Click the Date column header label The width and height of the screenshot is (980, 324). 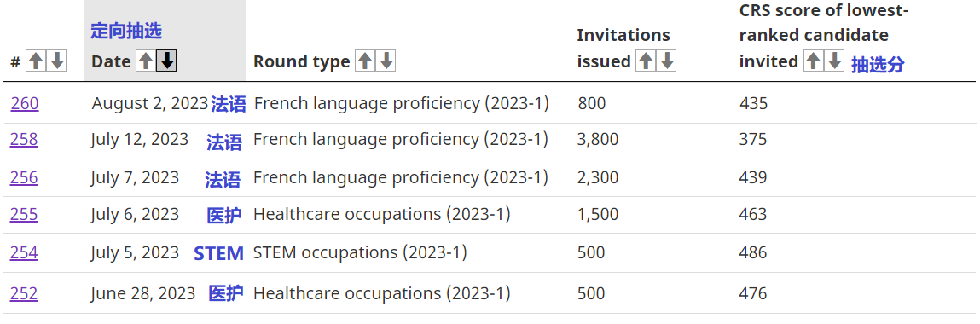click(111, 61)
